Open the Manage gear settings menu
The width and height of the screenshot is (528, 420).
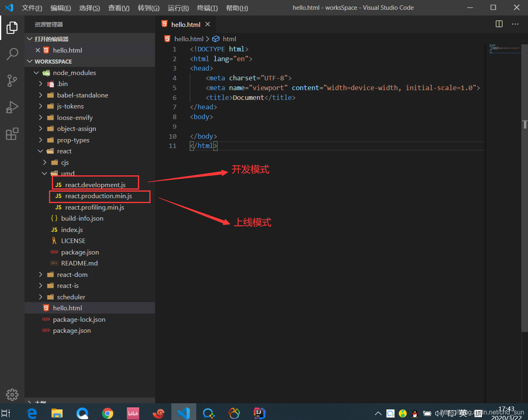point(12,394)
